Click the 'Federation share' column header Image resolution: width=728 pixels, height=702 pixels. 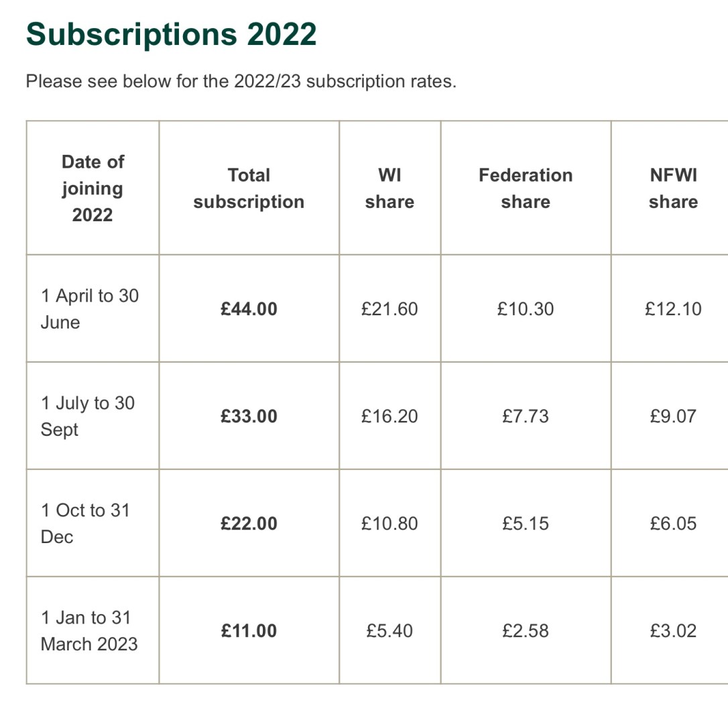click(x=526, y=188)
